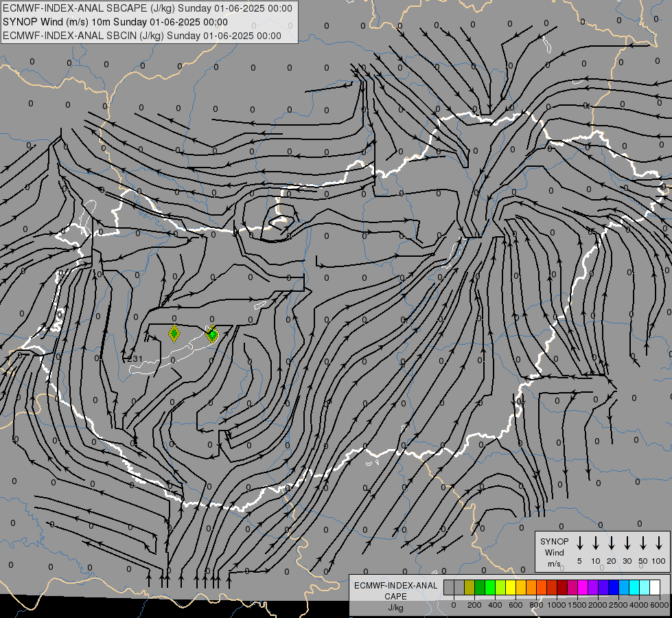Select the left green diamond CAPE marker

174,333
